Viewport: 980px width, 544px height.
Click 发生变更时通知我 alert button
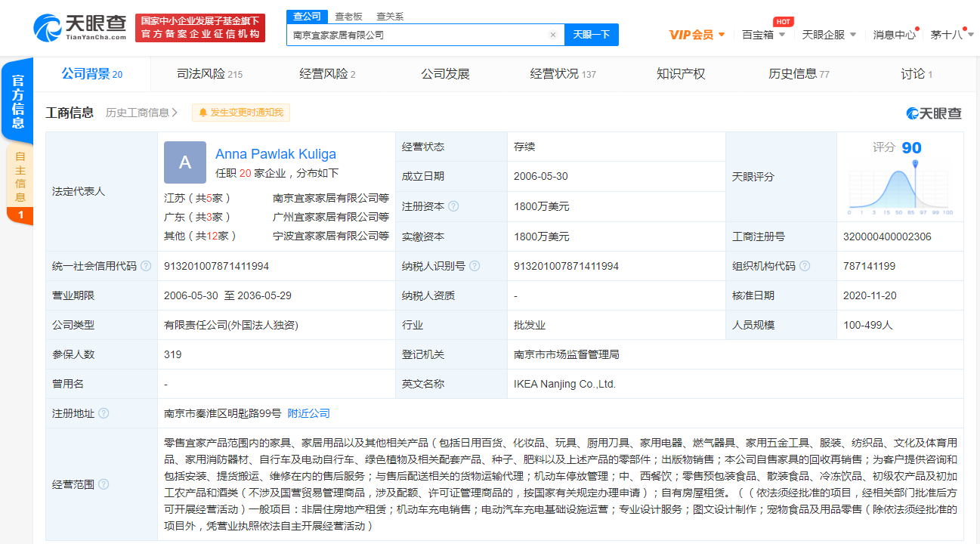click(240, 113)
